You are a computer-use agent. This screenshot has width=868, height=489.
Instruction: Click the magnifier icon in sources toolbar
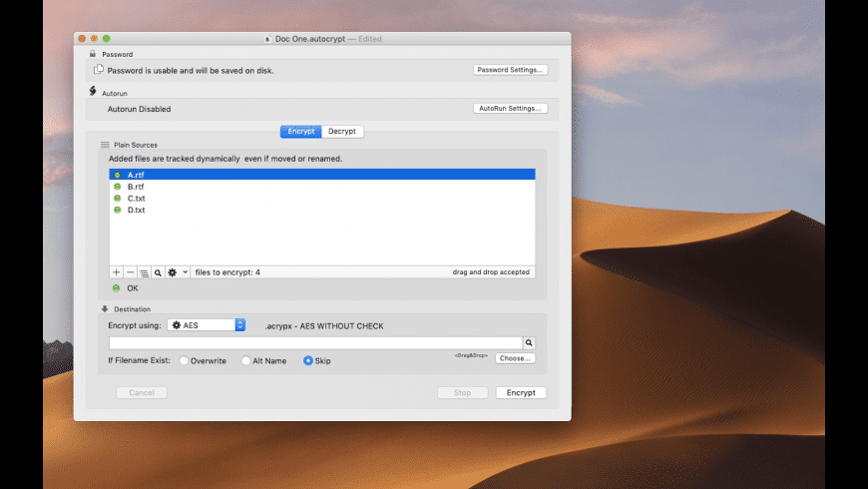pos(158,272)
